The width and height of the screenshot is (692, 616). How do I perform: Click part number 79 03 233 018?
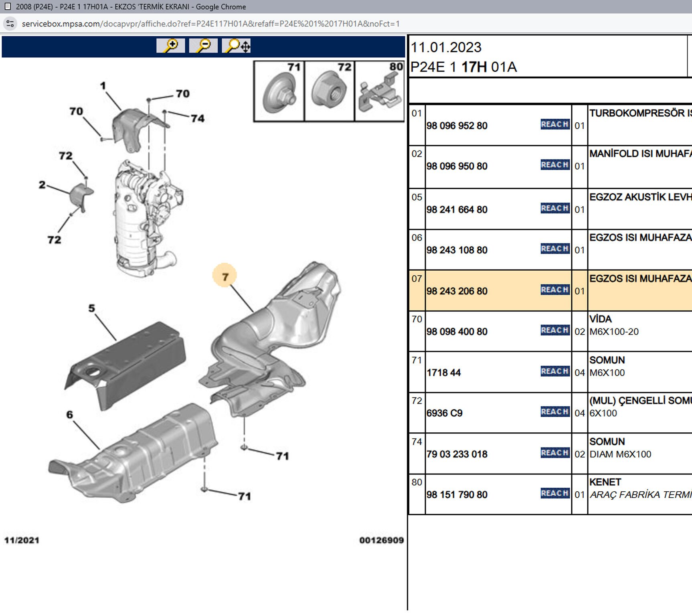point(457,454)
